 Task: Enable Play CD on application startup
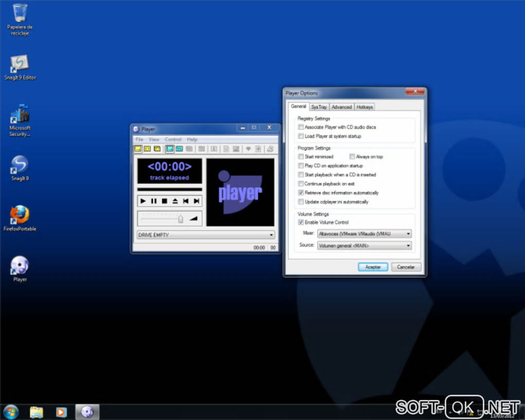[301, 166]
